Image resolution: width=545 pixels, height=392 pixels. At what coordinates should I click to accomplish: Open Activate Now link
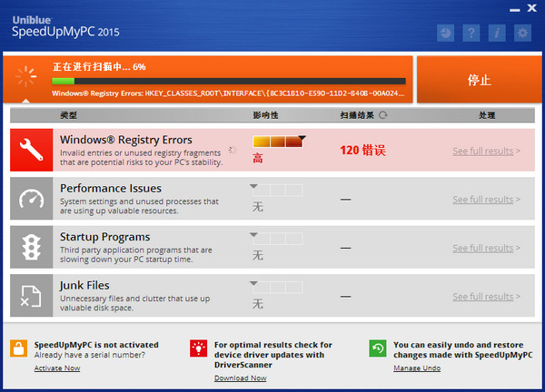(57, 368)
